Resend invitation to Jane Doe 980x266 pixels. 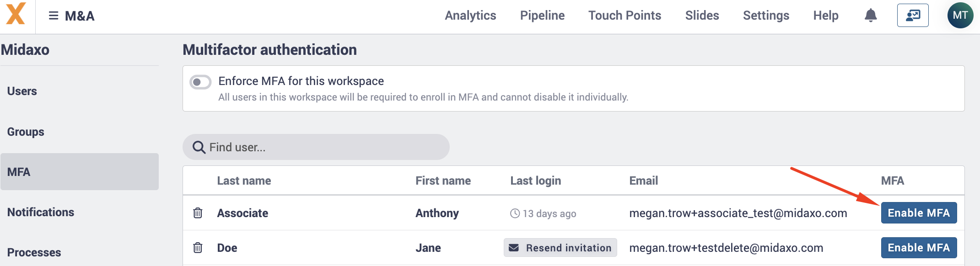(x=560, y=248)
